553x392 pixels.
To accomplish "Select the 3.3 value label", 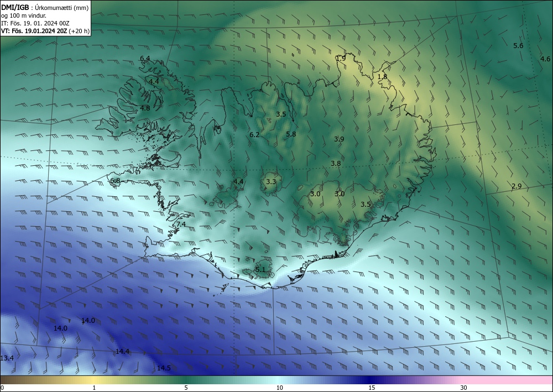I will pyautogui.click(x=271, y=182).
